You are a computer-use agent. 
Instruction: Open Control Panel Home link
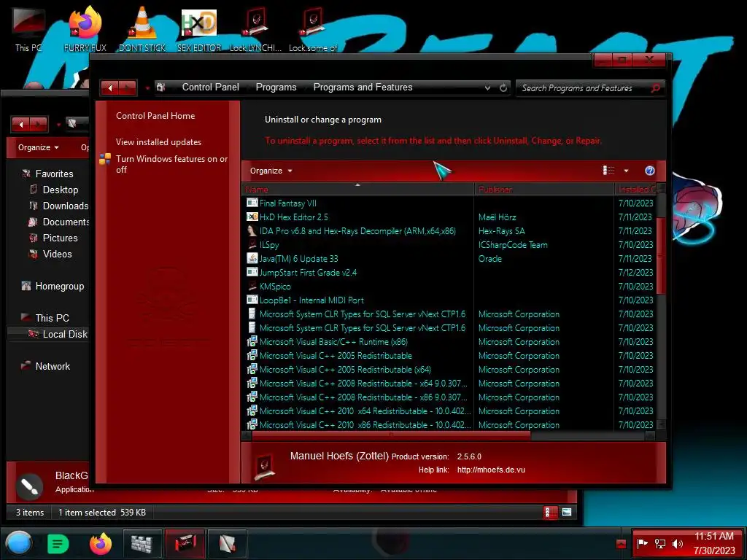(x=155, y=116)
